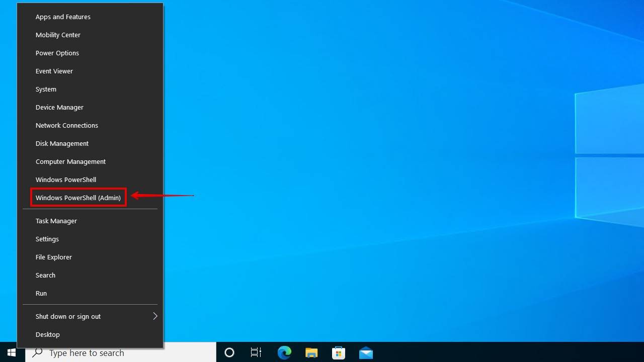The height and width of the screenshot is (362, 644).
Task: Open Task View from the taskbar
Action: [256, 352]
